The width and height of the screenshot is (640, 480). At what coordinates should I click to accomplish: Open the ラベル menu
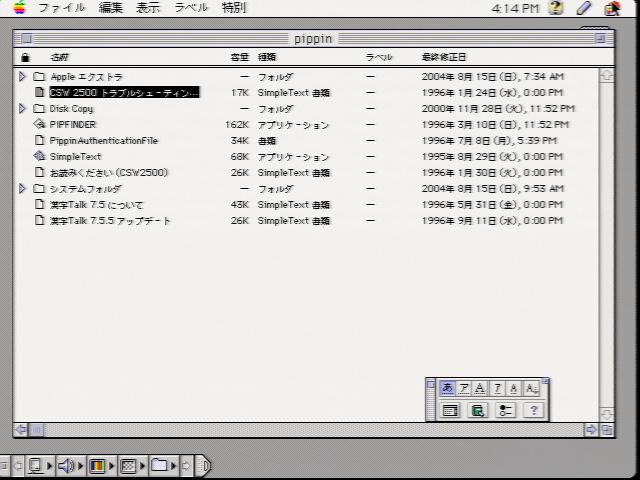[191, 7]
